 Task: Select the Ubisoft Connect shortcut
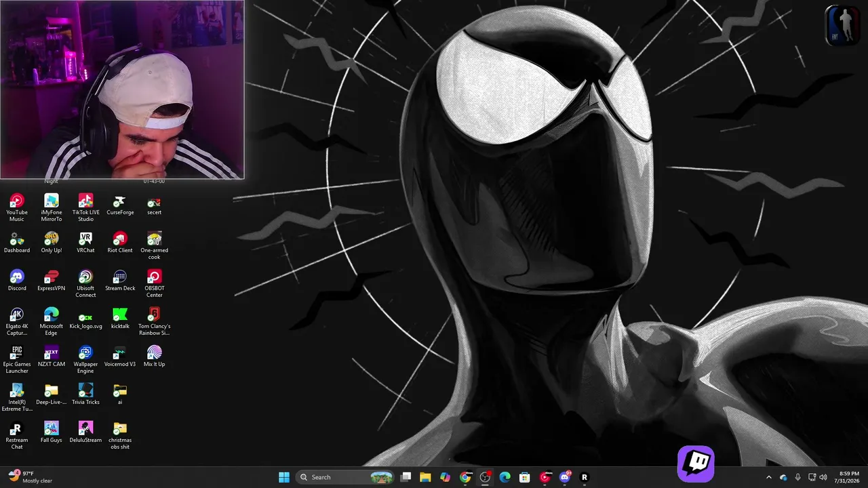(x=85, y=283)
